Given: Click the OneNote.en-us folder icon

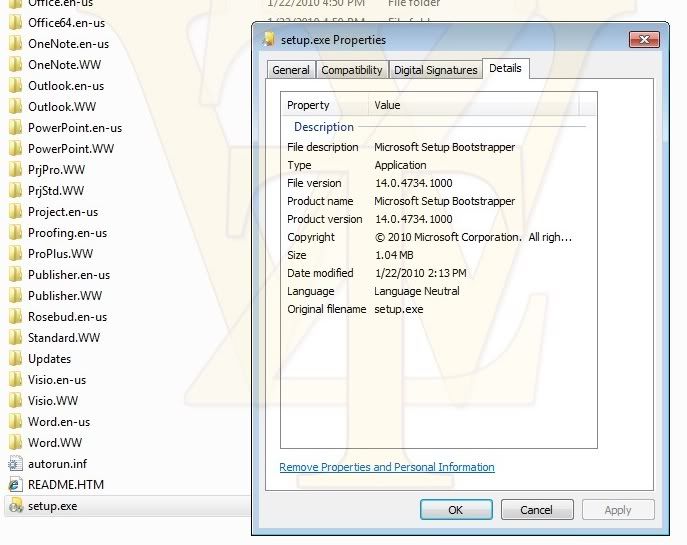Looking at the screenshot, I should point(15,44).
